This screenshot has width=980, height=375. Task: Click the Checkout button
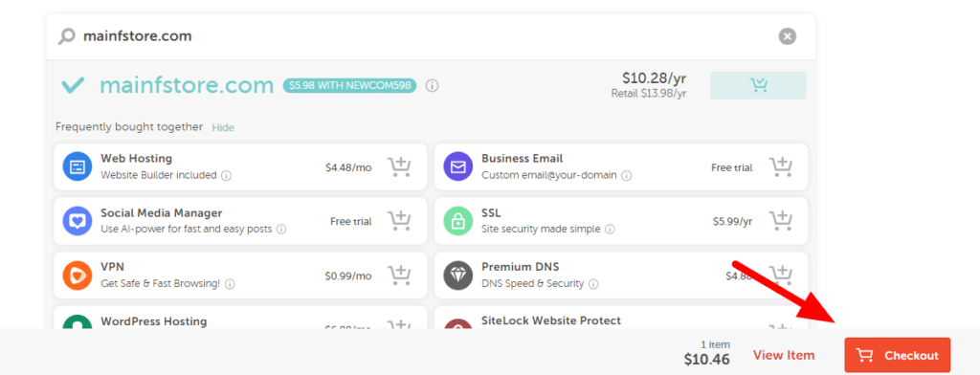[x=898, y=356]
